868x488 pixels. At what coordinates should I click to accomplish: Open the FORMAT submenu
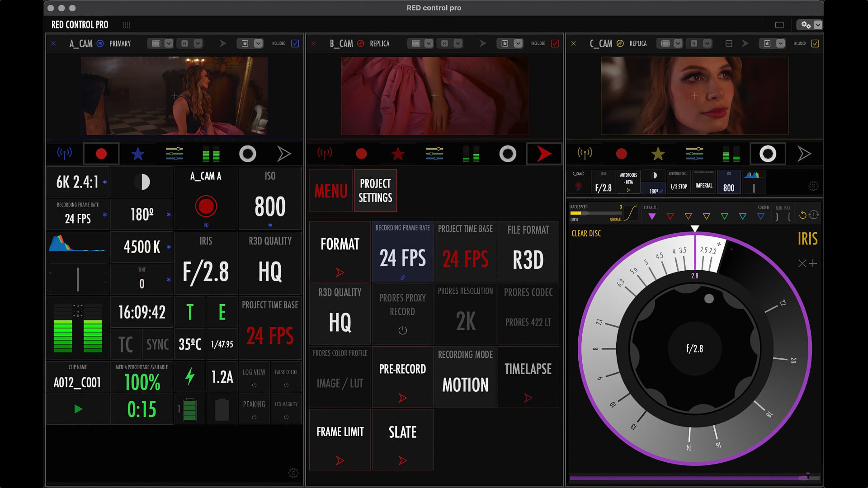[x=340, y=252]
